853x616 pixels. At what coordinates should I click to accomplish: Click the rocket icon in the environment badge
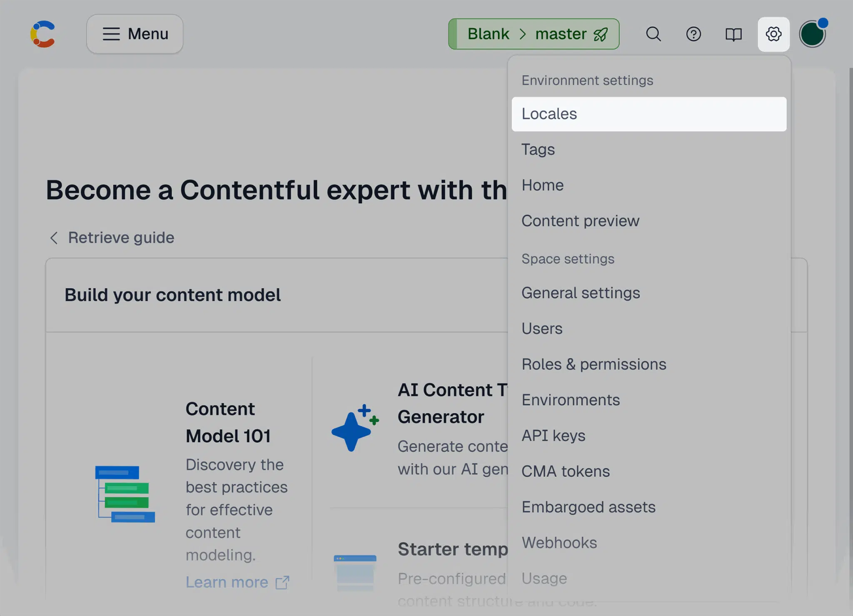click(601, 34)
